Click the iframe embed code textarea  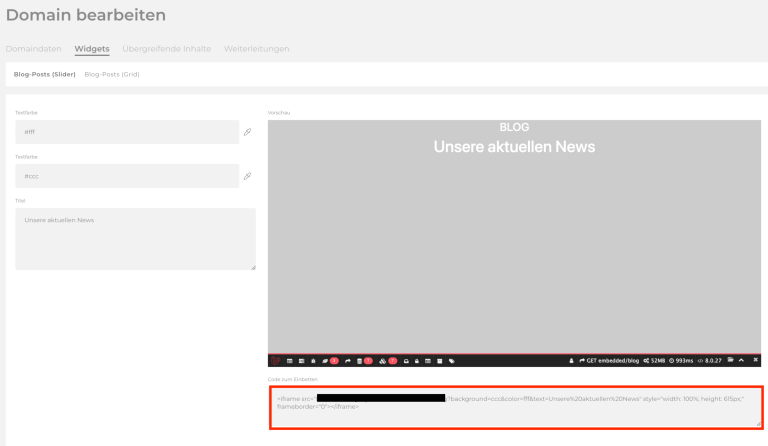click(514, 408)
